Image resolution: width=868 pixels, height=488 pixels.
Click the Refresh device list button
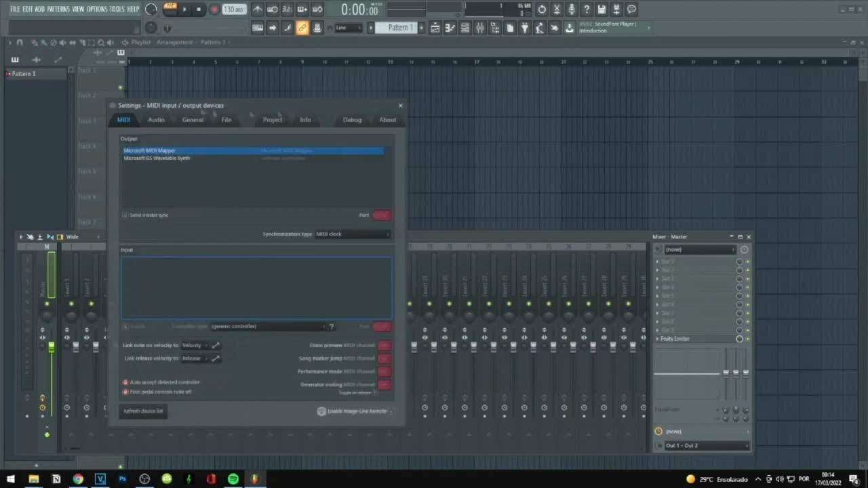tap(143, 411)
